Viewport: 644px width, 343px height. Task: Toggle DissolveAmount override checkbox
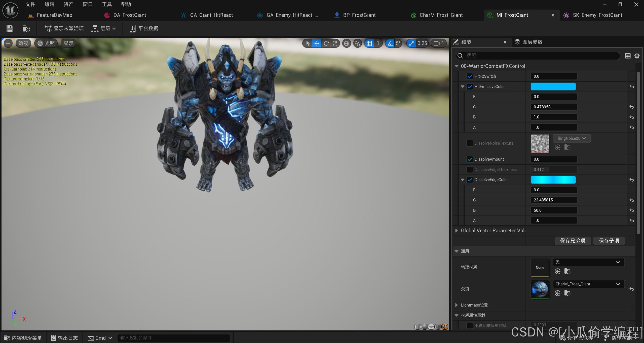pos(470,159)
